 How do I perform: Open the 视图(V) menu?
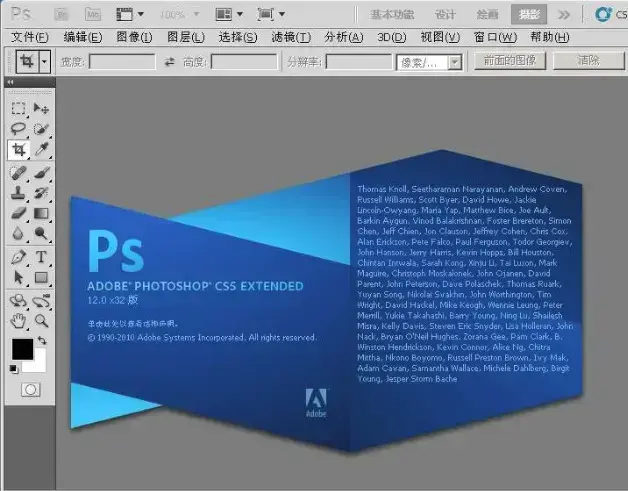[440, 37]
